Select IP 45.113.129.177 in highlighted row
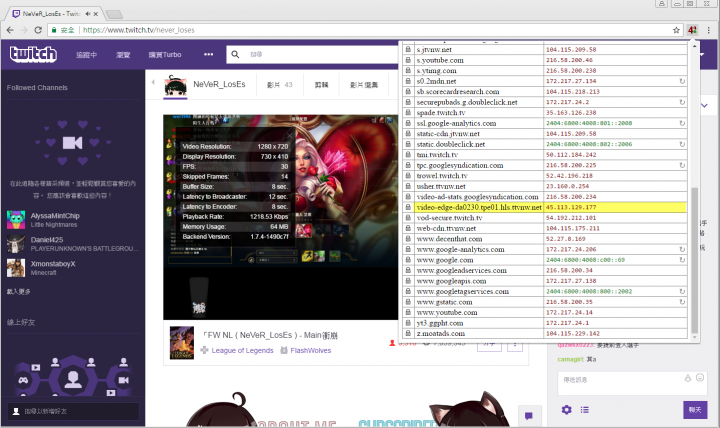The height and width of the screenshot is (428, 720). [x=571, y=207]
